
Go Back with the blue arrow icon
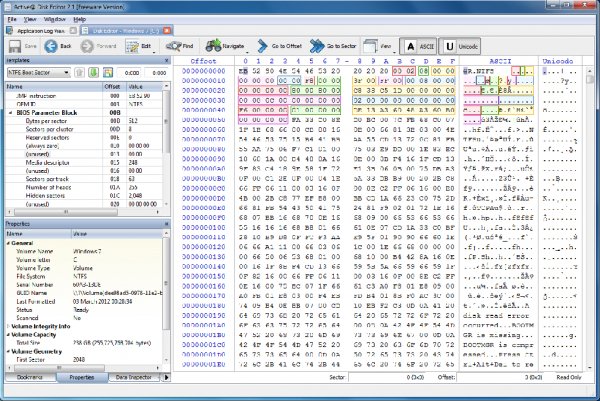click(x=51, y=46)
